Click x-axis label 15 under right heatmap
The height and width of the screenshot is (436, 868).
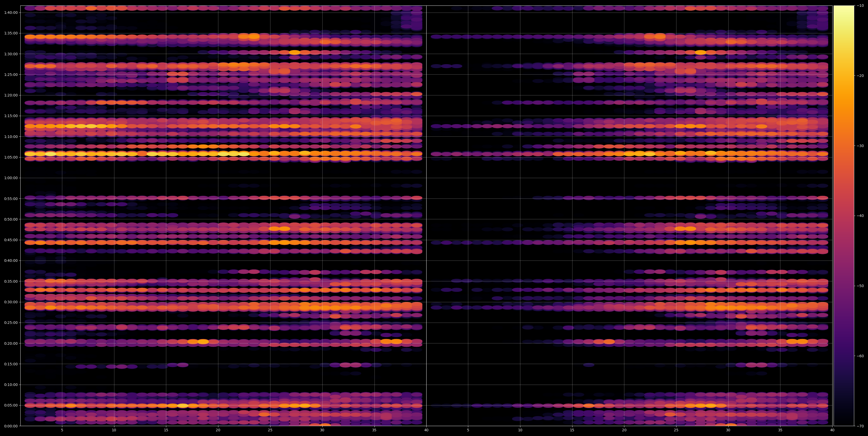point(572,430)
